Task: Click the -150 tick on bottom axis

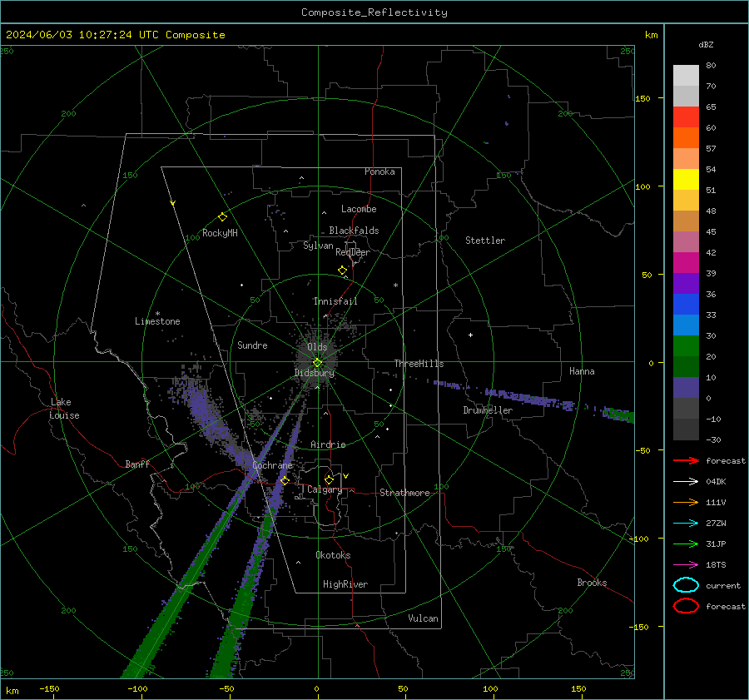Action: [x=49, y=688]
